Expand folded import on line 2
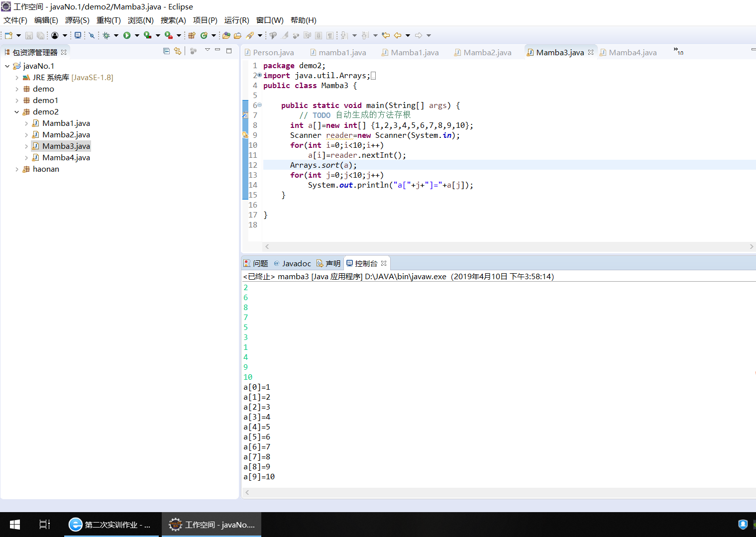756x537 pixels. 259,75
